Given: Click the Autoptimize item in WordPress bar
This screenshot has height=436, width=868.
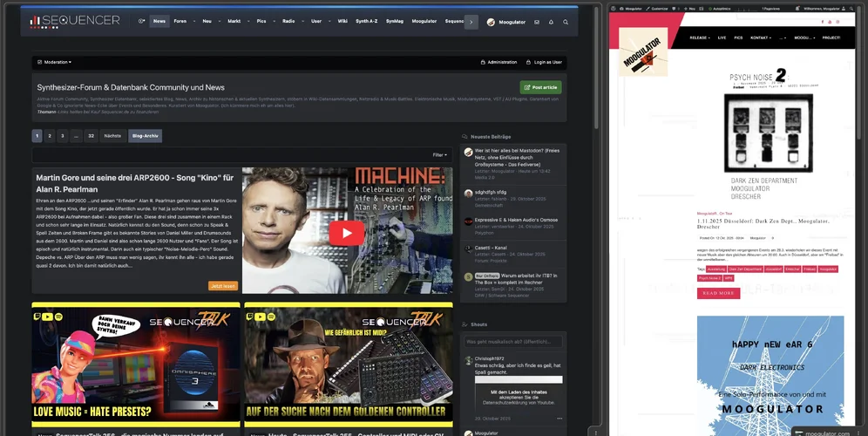Looking at the screenshot, I should (x=719, y=9).
